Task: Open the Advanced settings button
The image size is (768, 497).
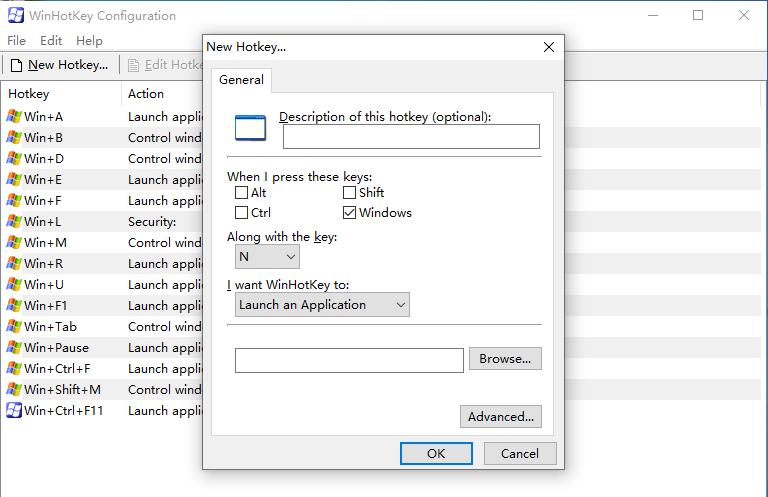Action: tap(501, 417)
